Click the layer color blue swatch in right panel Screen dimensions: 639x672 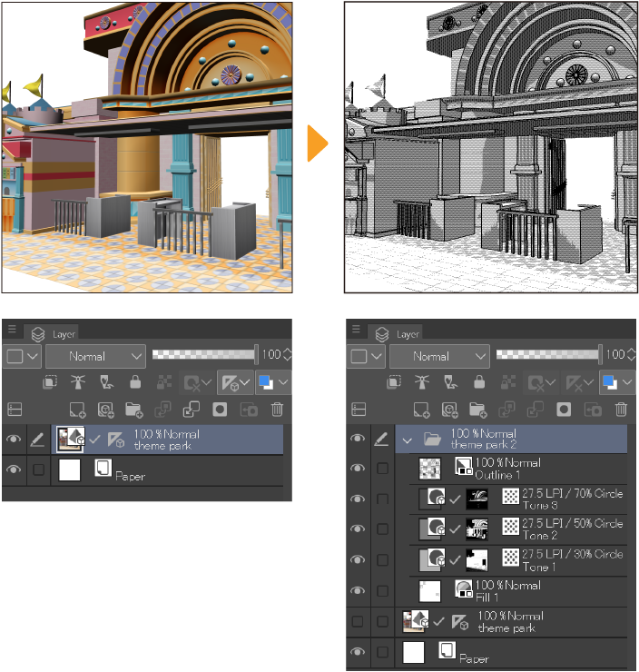(610, 382)
